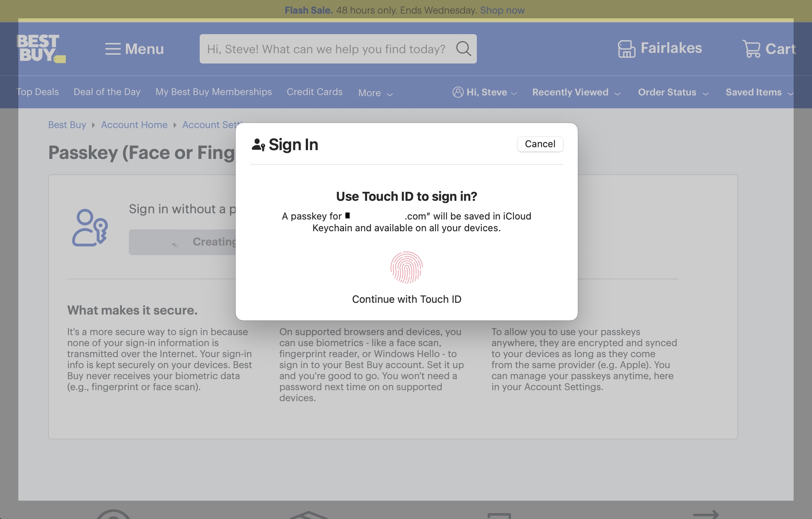Open the shopping Cart icon
This screenshot has height=519, width=812.
pos(751,49)
